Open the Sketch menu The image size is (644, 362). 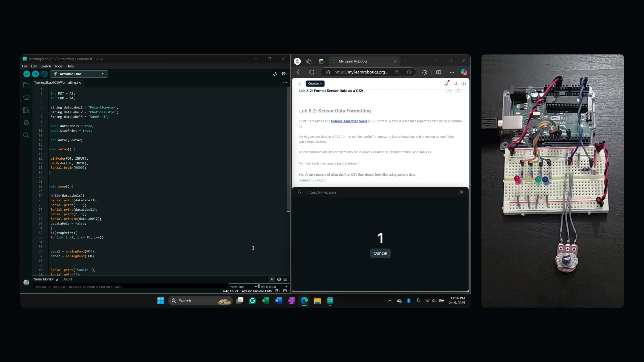(x=46, y=66)
